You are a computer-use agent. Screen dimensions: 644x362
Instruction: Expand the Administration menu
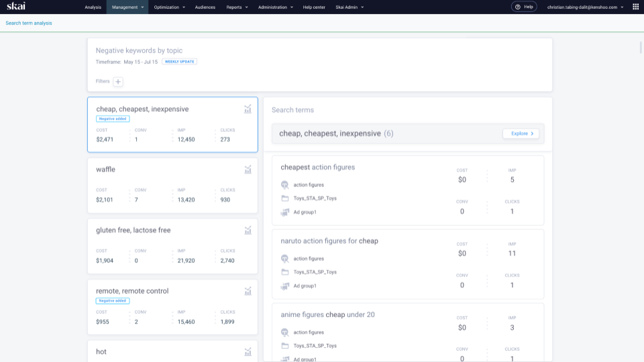(x=276, y=7)
